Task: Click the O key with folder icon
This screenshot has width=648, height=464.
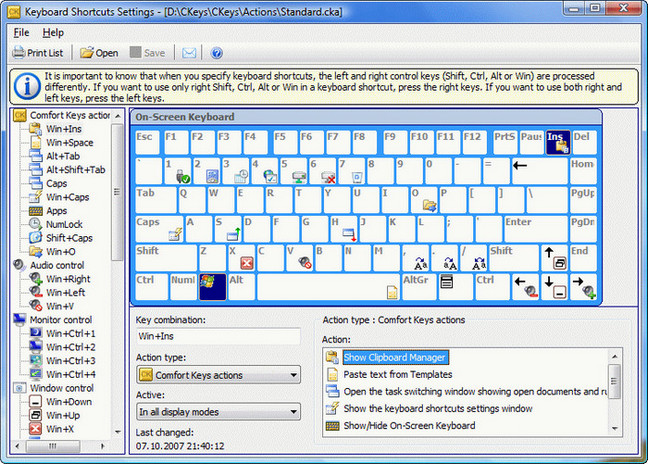Action: 424,199
